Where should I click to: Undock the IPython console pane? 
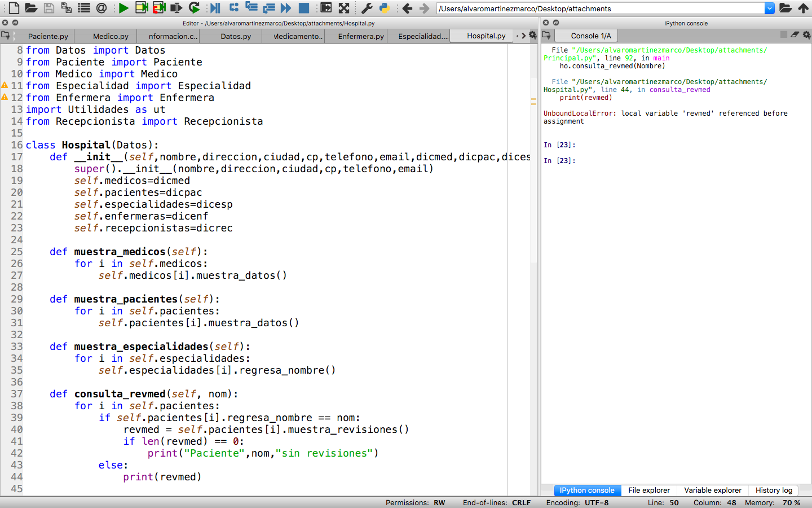tap(556, 23)
